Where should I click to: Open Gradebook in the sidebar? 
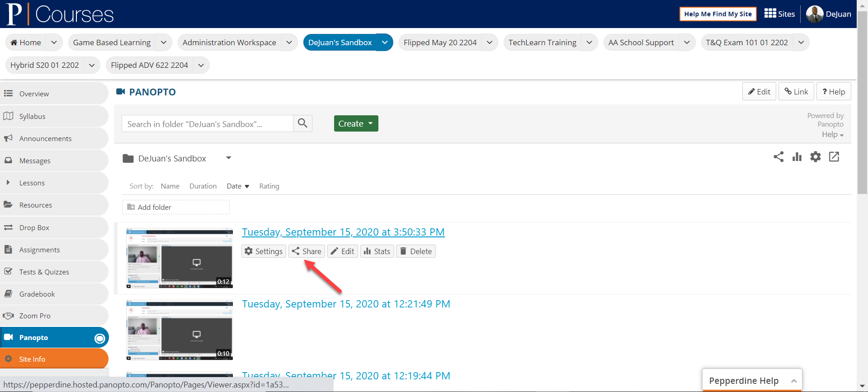click(x=37, y=294)
